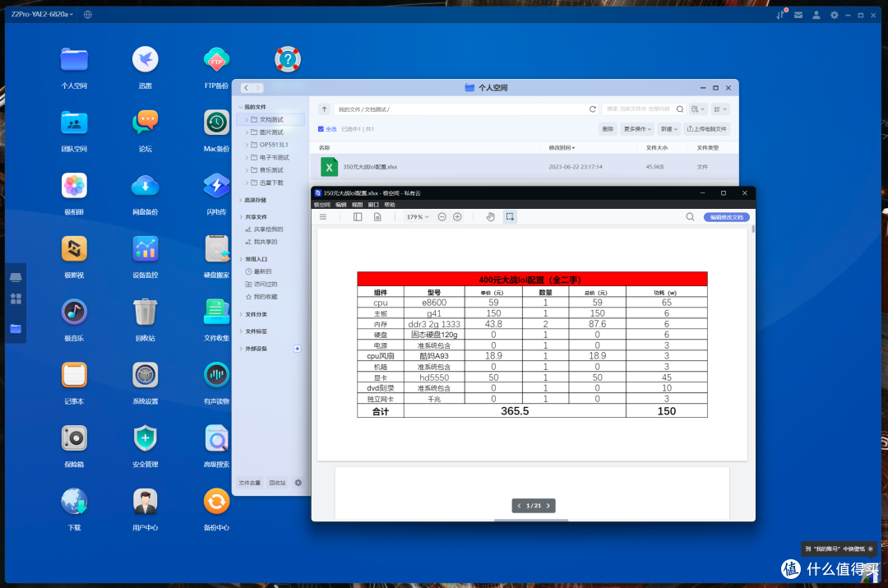Toggle the viewer sidebar panel icon
The width and height of the screenshot is (888, 588).
click(x=358, y=217)
